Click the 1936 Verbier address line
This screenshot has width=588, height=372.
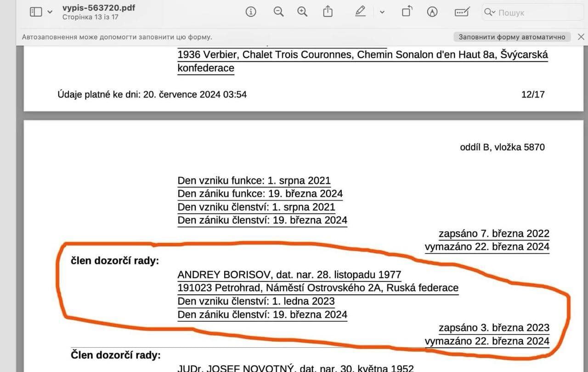(x=362, y=55)
